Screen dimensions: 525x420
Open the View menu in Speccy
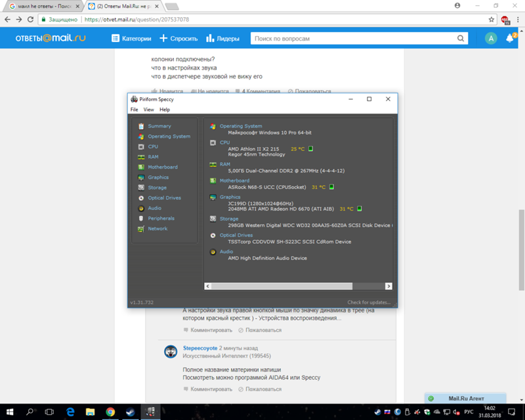149,110
